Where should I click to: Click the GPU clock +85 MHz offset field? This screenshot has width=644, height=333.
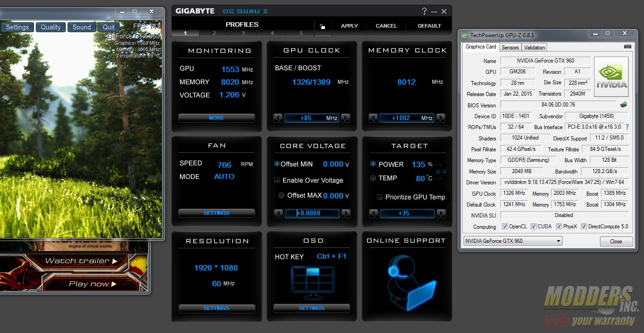coord(312,118)
